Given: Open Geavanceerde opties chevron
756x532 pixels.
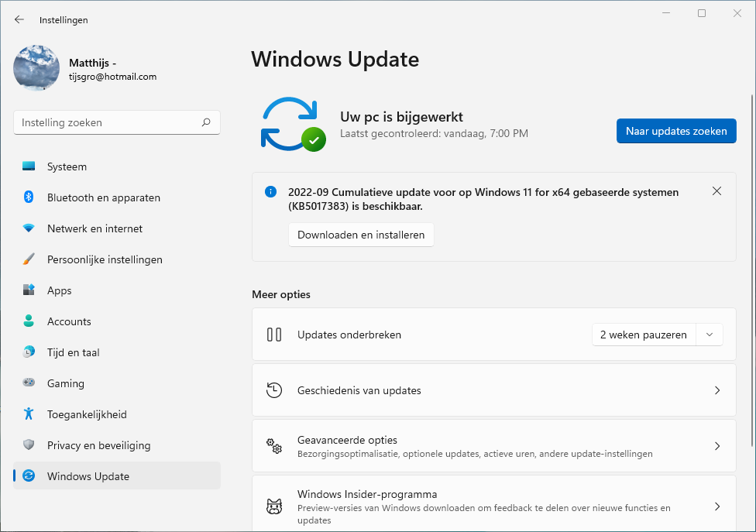Looking at the screenshot, I should pyautogui.click(x=716, y=446).
